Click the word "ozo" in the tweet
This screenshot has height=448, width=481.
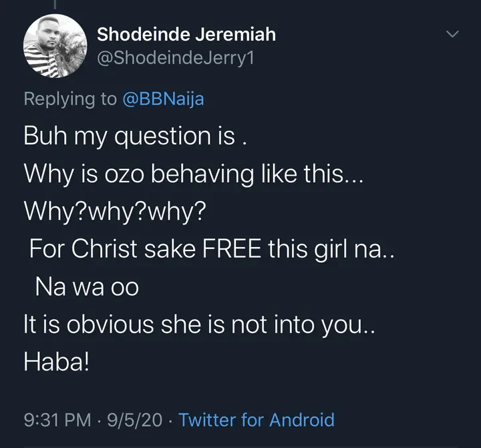pos(121,174)
